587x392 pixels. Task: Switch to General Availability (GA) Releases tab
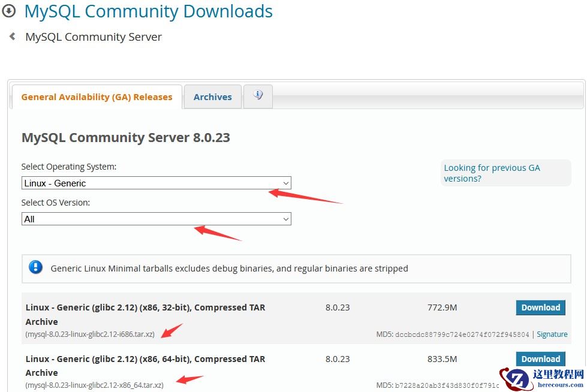coord(97,97)
